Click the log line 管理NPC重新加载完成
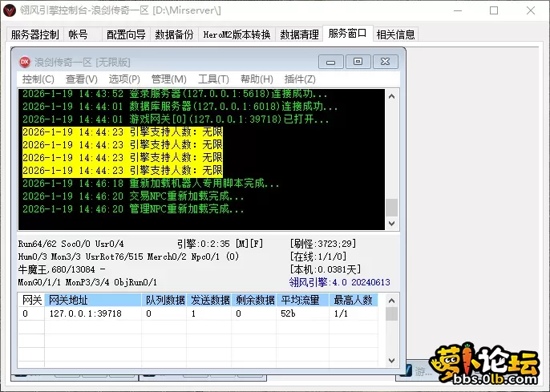 pyautogui.click(x=133, y=209)
